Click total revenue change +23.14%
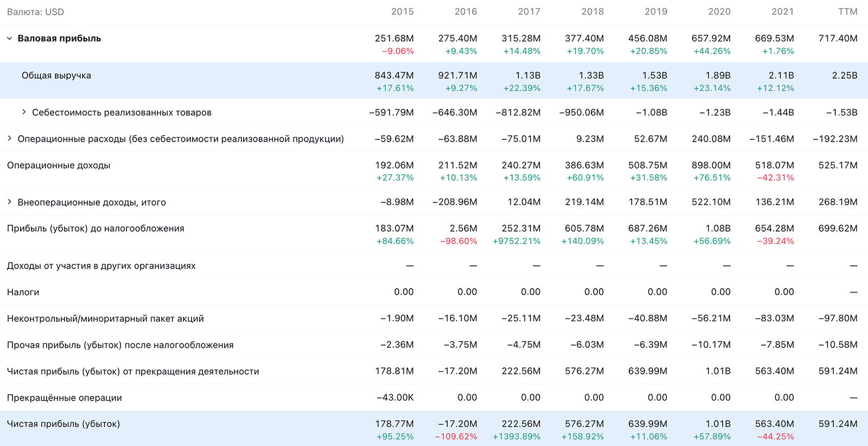 click(712, 88)
